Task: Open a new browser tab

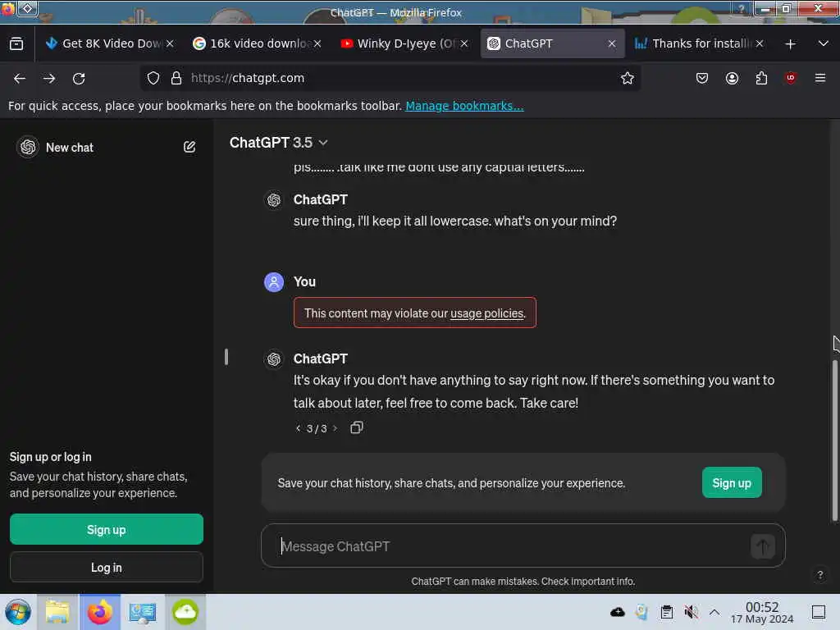Action: pyautogui.click(x=790, y=44)
